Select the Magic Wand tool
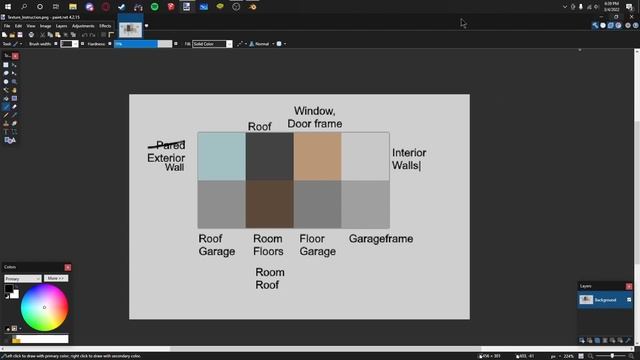 tap(6, 90)
